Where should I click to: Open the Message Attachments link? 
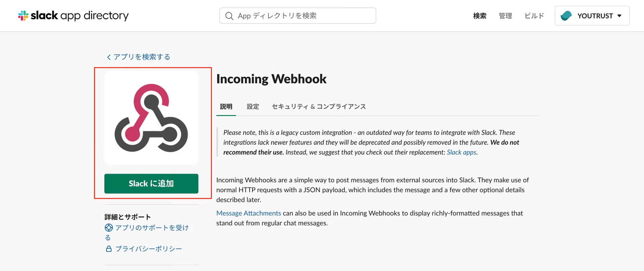click(x=249, y=213)
